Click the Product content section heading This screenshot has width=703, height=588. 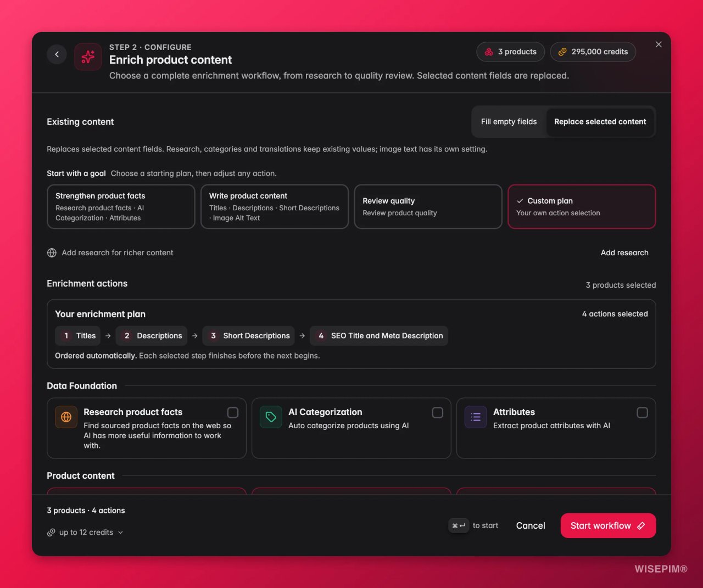81,476
